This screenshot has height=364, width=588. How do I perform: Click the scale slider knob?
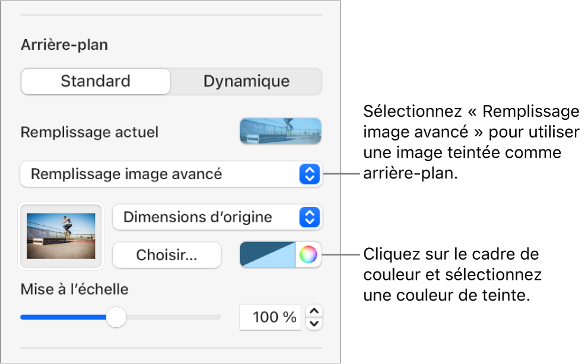[x=116, y=317]
